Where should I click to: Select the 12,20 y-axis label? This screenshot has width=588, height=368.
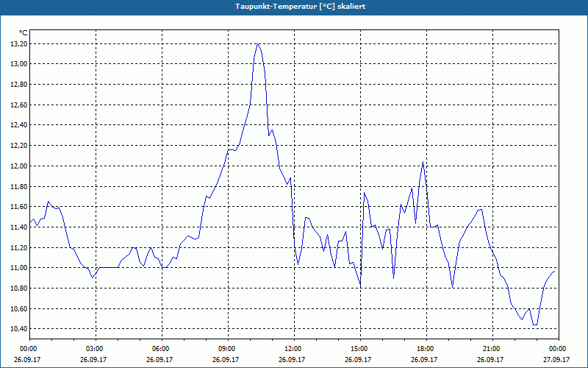(20, 146)
